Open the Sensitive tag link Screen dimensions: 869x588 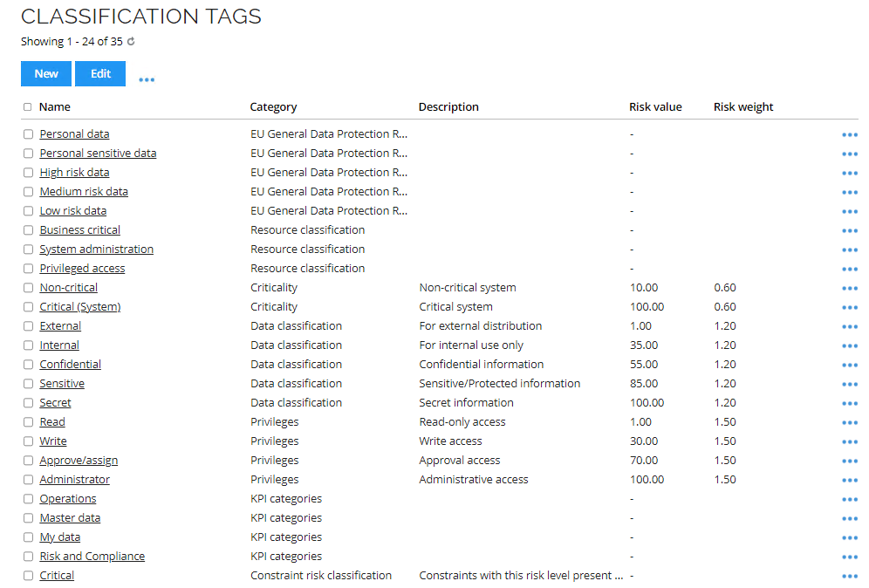tap(62, 384)
